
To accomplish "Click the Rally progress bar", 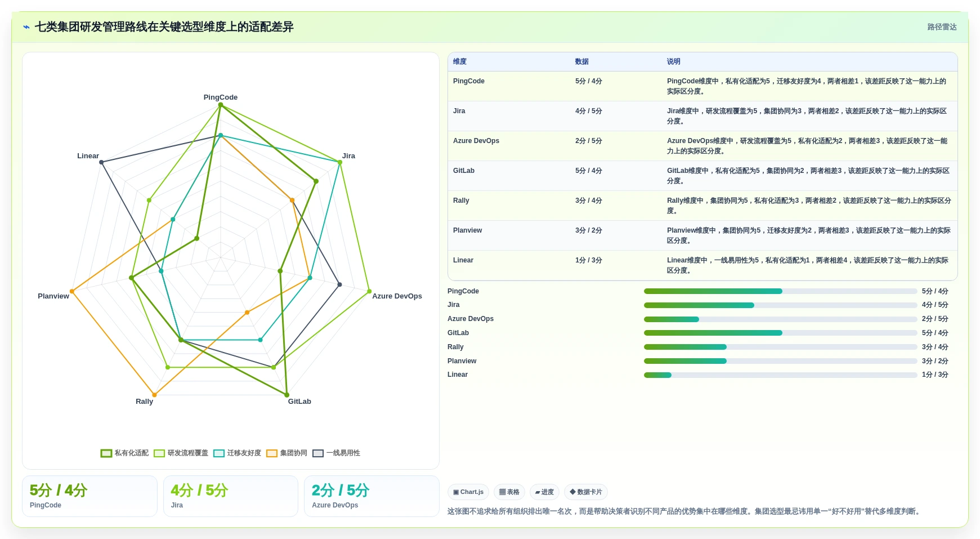I will click(x=780, y=347).
